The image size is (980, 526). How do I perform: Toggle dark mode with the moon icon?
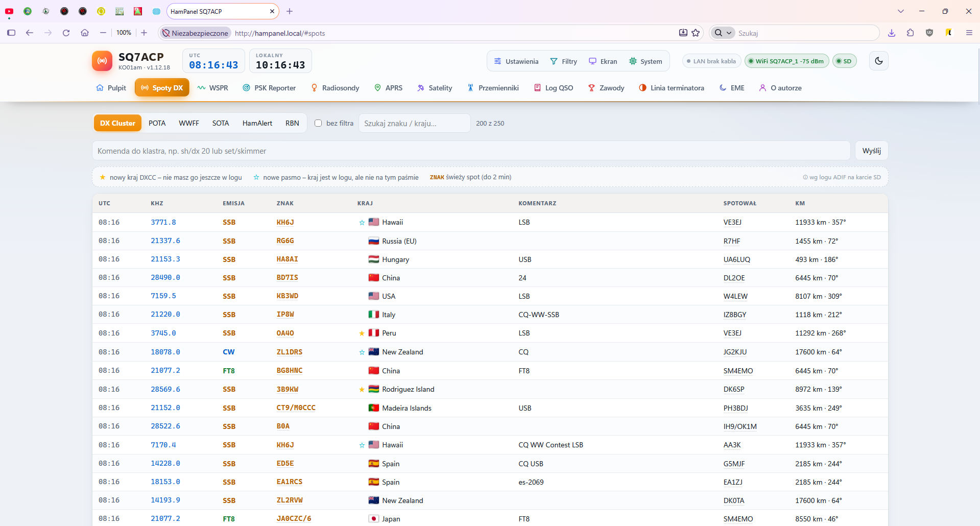(x=878, y=61)
